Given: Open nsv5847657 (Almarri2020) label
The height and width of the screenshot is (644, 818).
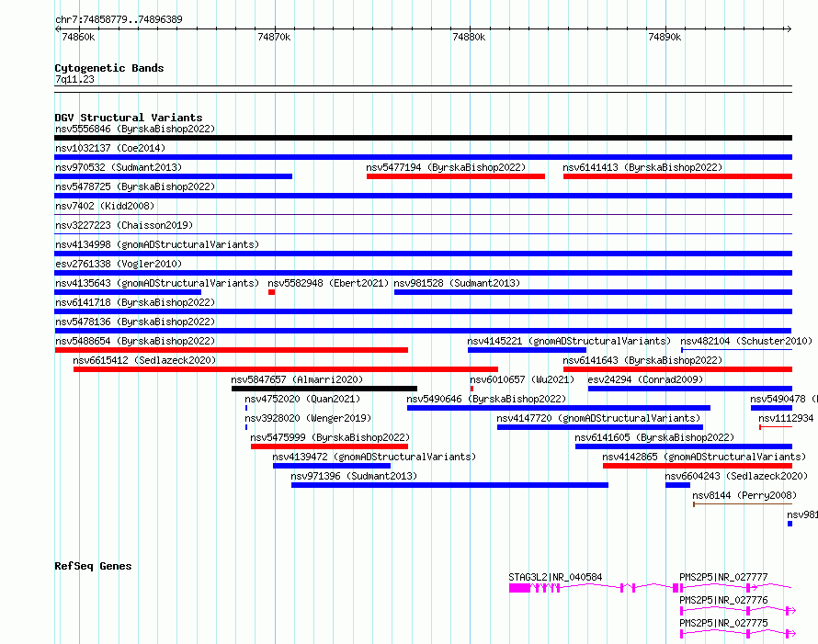Looking at the screenshot, I should click(297, 379).
